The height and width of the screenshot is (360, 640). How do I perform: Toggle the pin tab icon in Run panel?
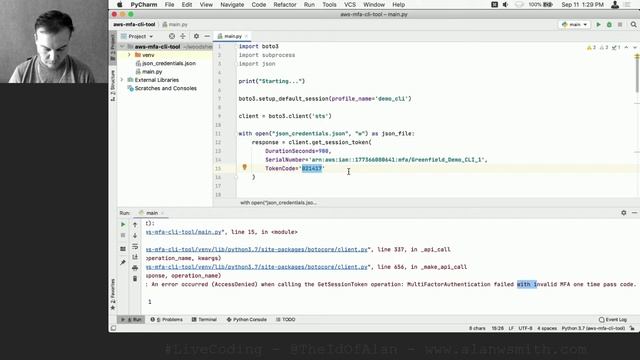pos(123,262)
